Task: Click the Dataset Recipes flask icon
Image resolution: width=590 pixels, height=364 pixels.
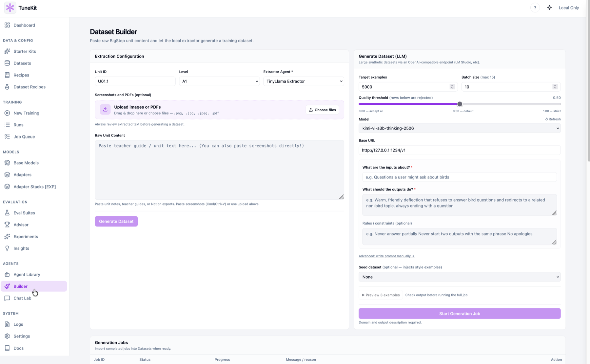Action: pyautogui.click(x=7, y=87)
